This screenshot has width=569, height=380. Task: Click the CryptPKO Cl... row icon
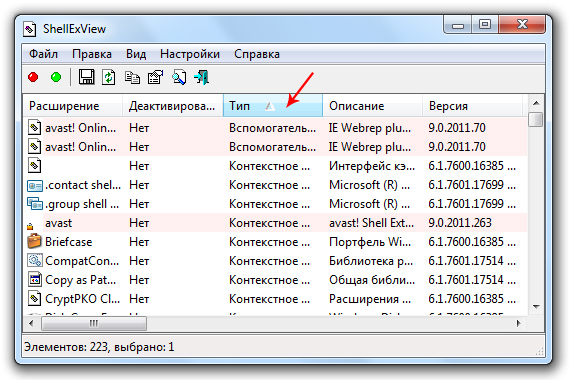(34, 298)
